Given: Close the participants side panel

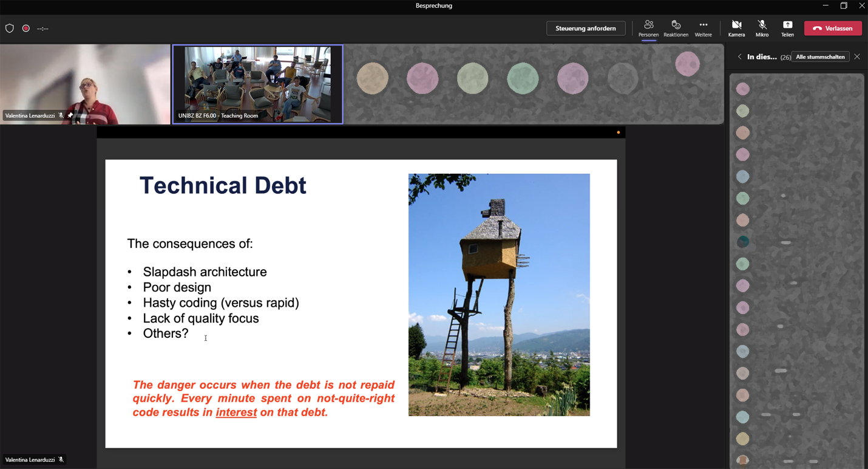Looking at the screenshot, I should (x=857, y=56).
